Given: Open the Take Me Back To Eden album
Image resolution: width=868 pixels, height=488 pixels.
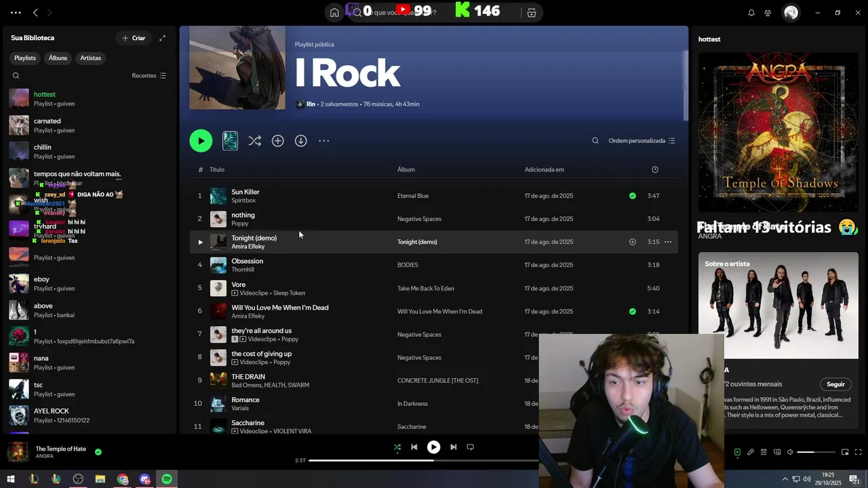Looking at the screenshot, I should (x=426, y=289).
